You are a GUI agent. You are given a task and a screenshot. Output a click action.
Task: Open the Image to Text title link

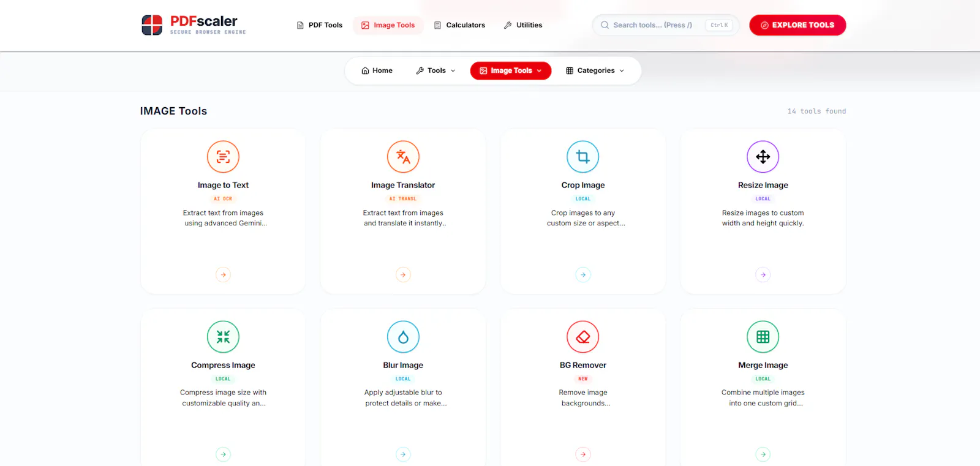223,185
